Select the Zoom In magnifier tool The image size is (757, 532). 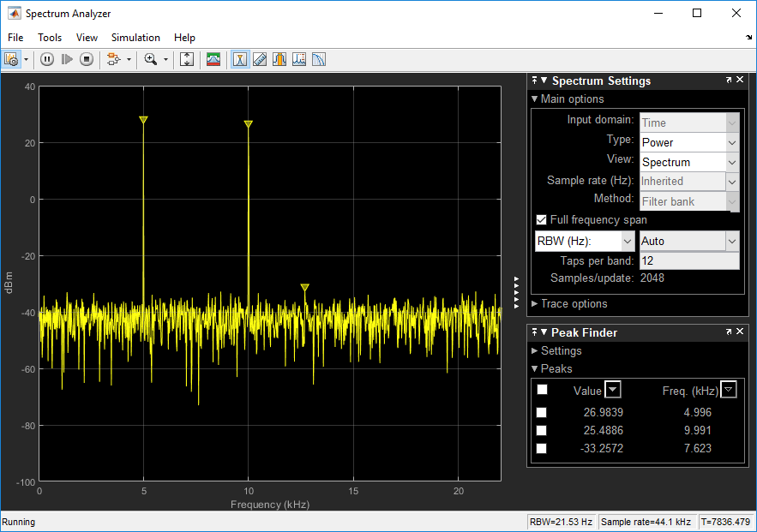point(151,59)
